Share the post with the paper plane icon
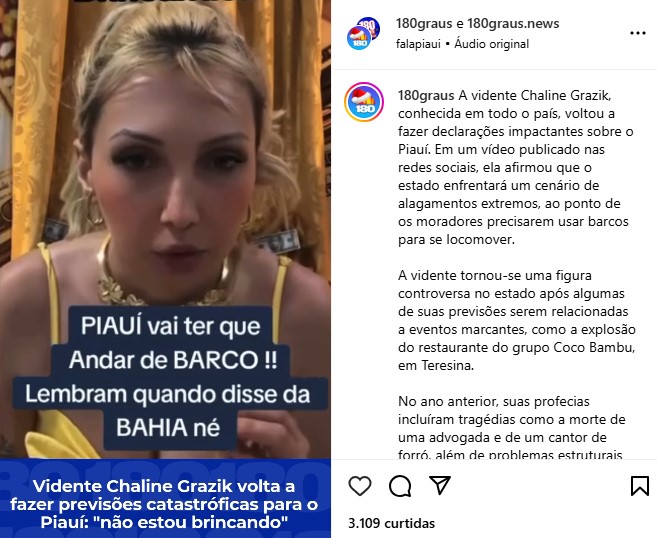This screenshot has height=538, width=657. click(x=440, y=485)
